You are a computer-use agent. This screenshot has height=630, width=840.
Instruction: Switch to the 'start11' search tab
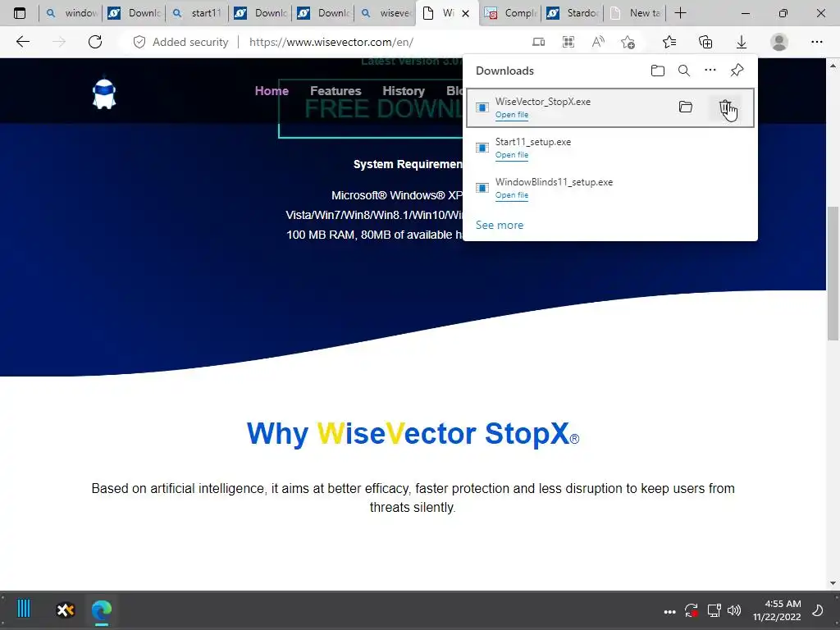(x=197, y=13)
